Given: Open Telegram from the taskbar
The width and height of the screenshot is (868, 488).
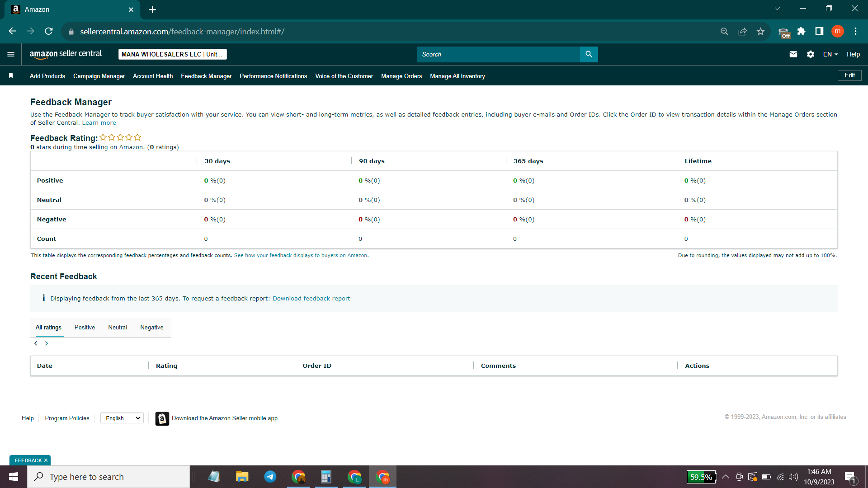Looking at the screenshot, I should [270, 477].
